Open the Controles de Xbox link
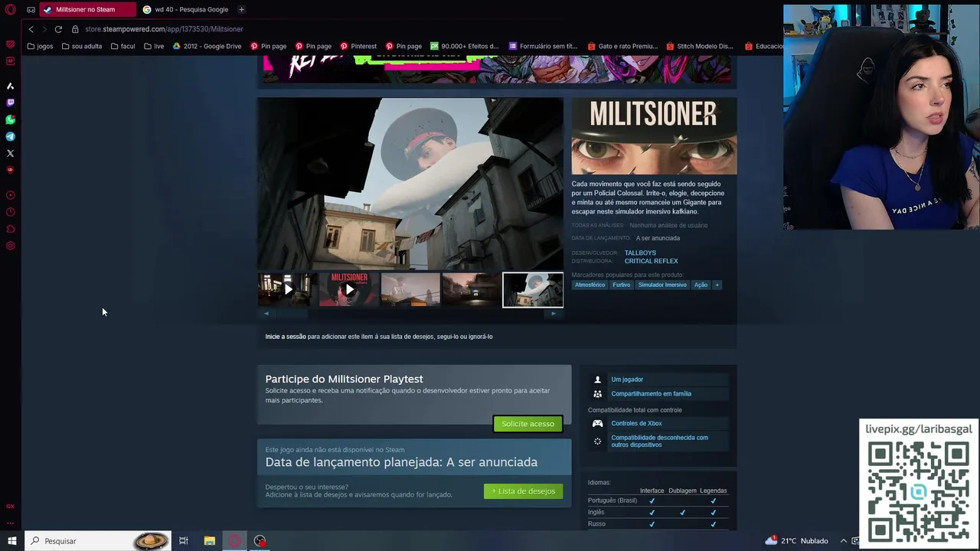 point(636,423)
